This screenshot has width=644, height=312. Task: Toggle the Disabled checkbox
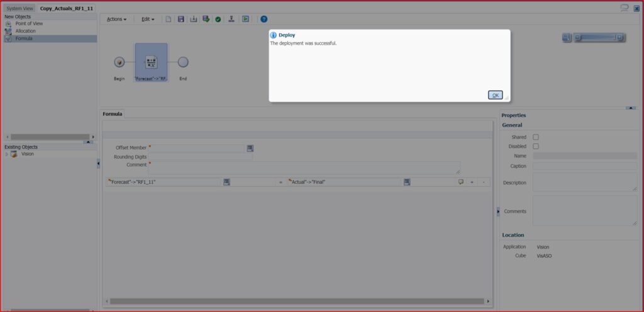[x=536, y=146]
